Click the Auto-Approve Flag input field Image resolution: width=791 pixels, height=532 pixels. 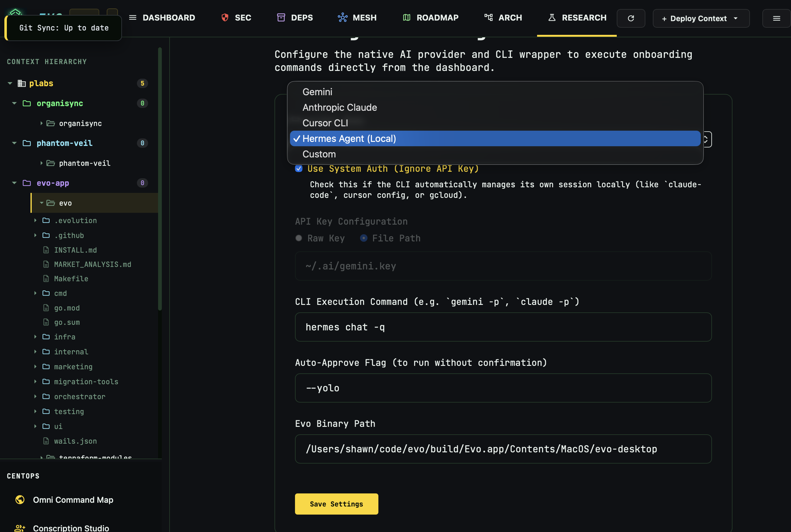click(503, 388)
